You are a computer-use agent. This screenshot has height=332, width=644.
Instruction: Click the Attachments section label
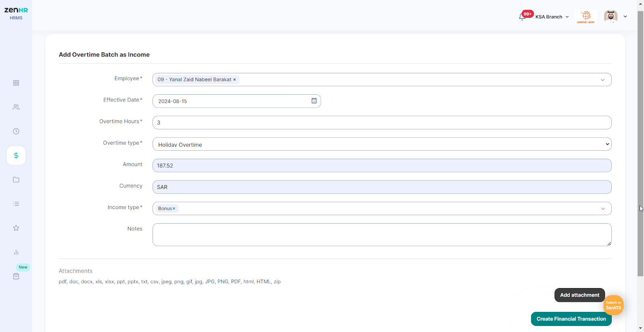(x=76, y=271)
